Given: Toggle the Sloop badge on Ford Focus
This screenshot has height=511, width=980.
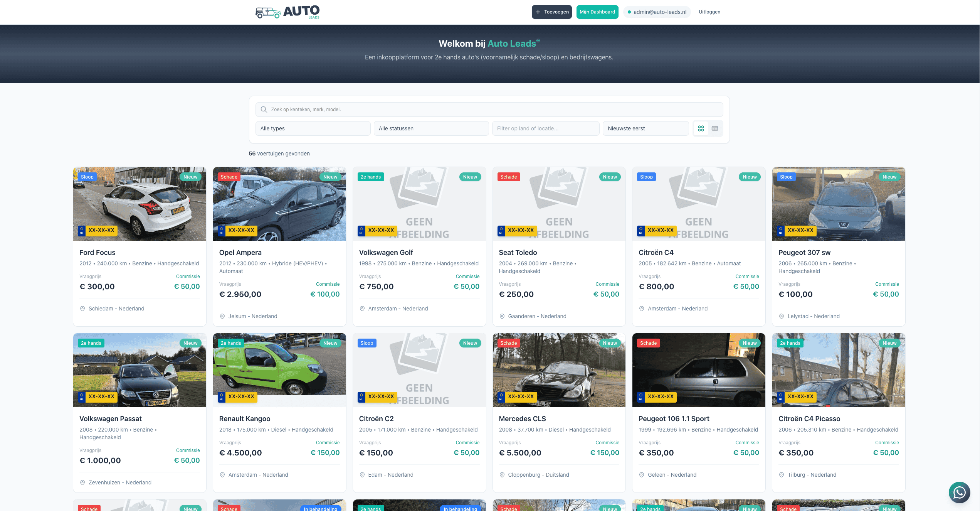Looking at the screenshot, I should click(87, 177).
